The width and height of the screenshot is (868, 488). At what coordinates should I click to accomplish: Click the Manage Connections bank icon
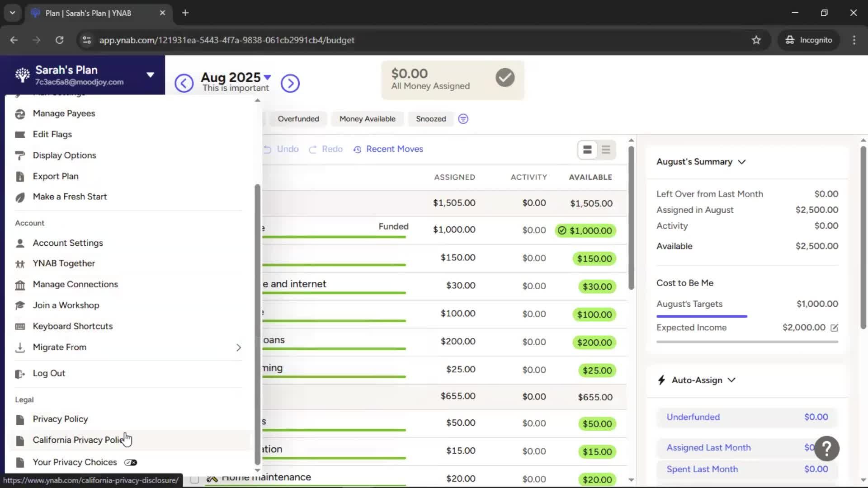coord(20,285)
